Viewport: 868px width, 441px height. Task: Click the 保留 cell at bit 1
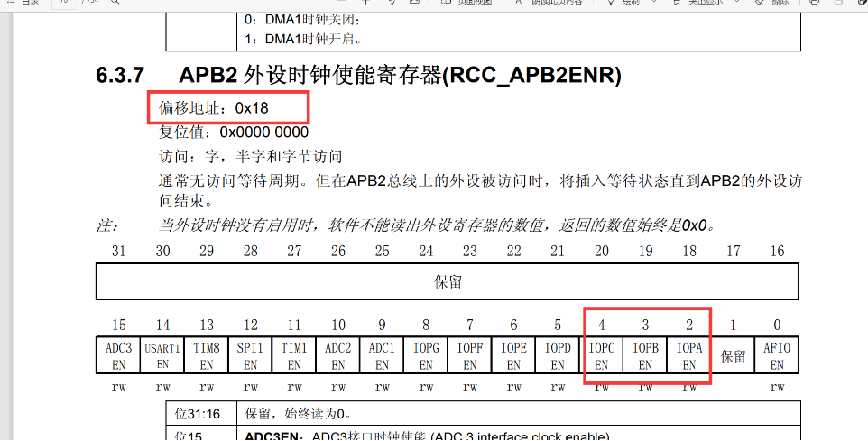point(733,356)
